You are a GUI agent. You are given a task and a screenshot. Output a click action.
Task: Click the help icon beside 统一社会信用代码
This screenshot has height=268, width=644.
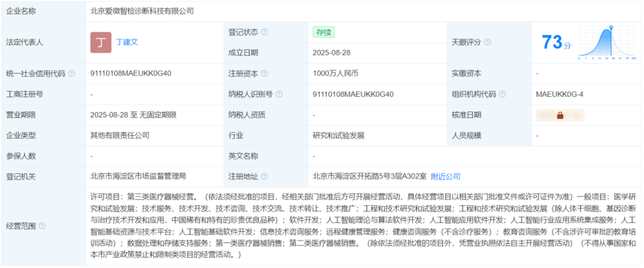72,74
